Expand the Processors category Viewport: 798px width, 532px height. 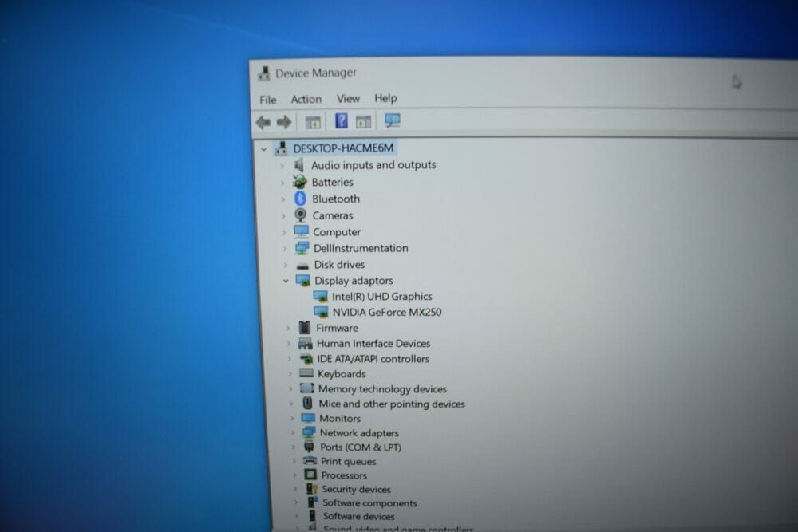click(x=294, y=475)
